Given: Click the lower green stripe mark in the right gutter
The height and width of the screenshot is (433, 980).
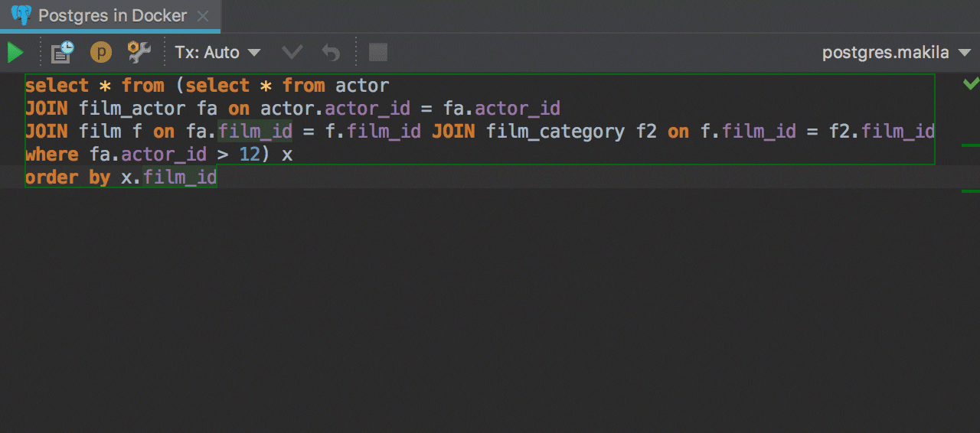Looking at the screenshot, I should 970,190.
